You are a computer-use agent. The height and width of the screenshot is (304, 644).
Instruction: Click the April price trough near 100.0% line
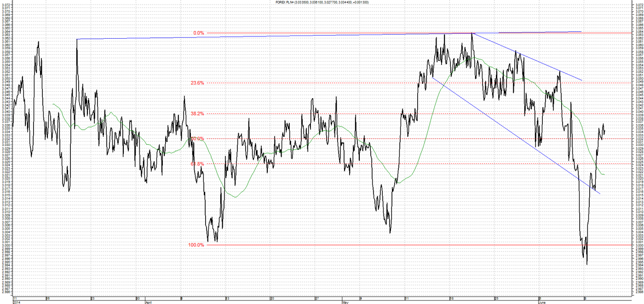[x=216, y=241]
